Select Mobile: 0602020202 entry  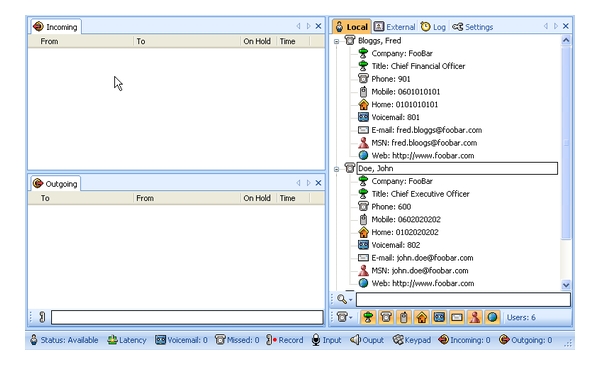tap(406, 220)
